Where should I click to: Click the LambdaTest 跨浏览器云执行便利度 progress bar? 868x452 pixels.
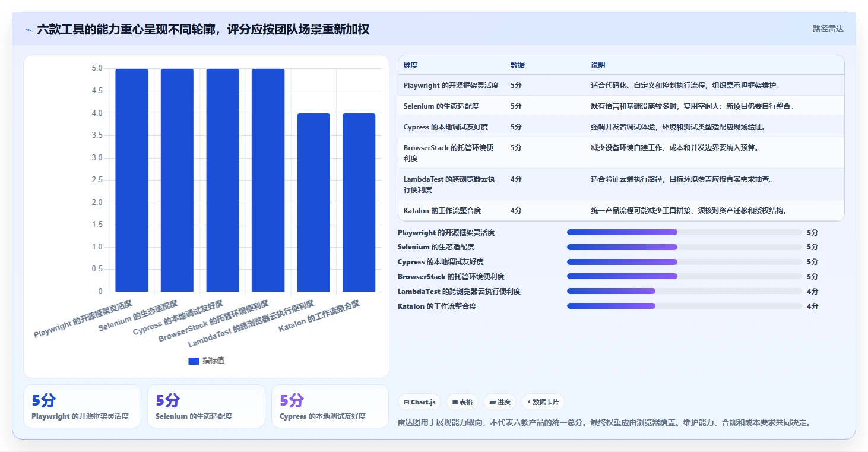point(685,291)
